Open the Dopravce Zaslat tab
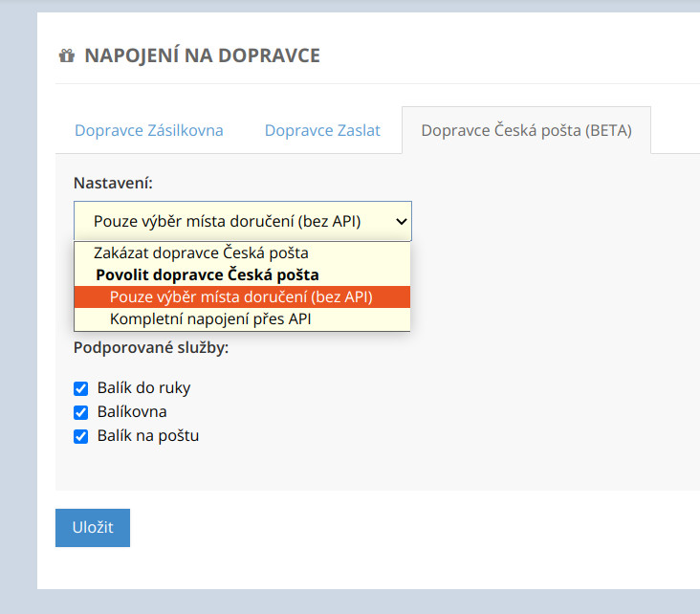The image size is (700, 614). click(322, 131)
